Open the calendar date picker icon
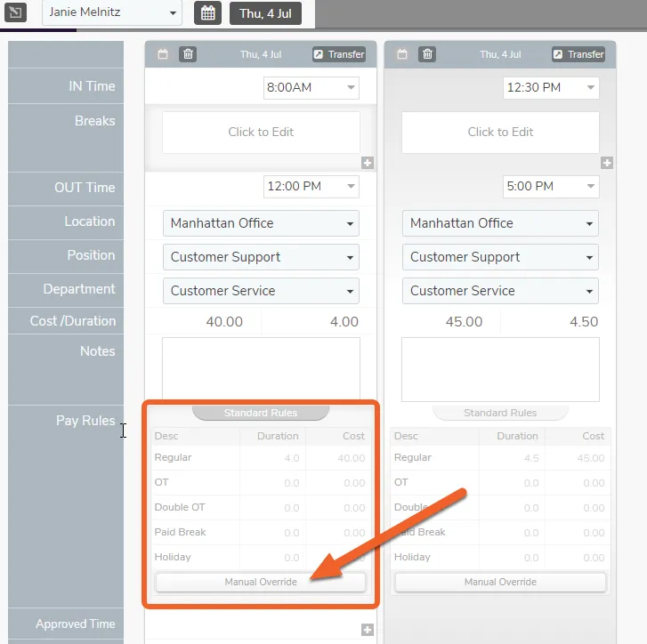 [207, 13]
